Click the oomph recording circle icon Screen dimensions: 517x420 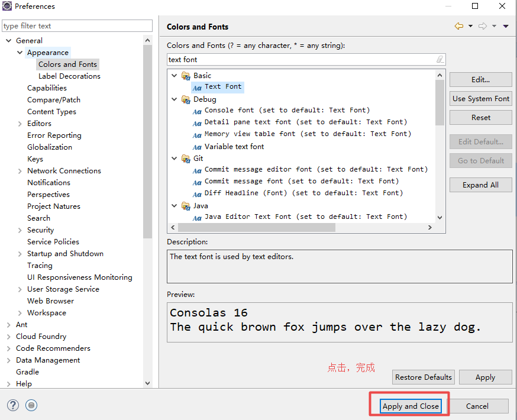click(x=31, y=405)
